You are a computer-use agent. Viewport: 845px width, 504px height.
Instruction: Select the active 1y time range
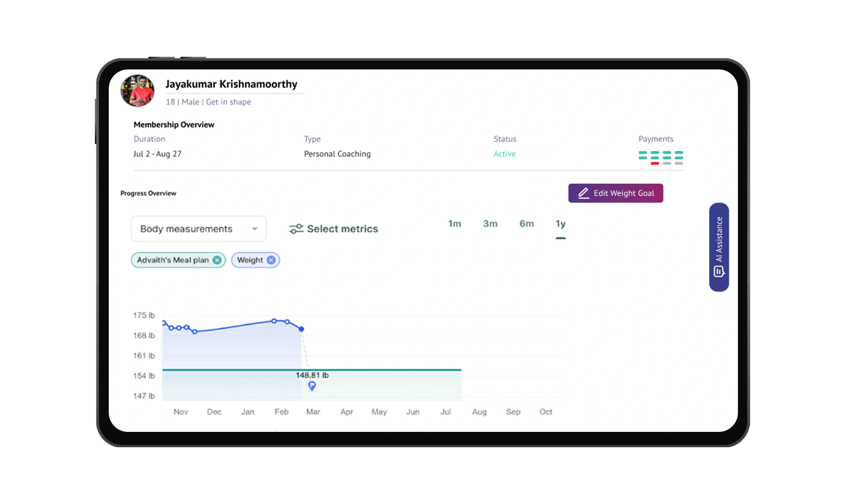coord(560,225)
